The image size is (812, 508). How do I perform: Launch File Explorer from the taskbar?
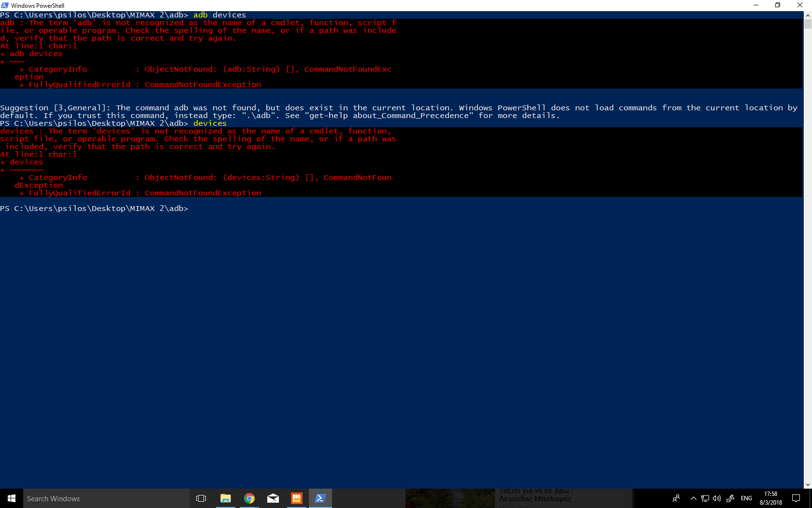pos(225,498)
